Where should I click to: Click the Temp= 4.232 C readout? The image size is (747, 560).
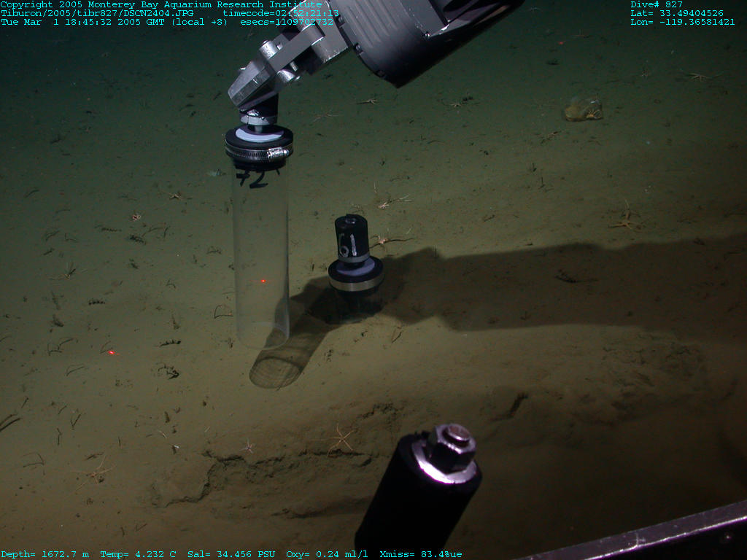point(138,554)
